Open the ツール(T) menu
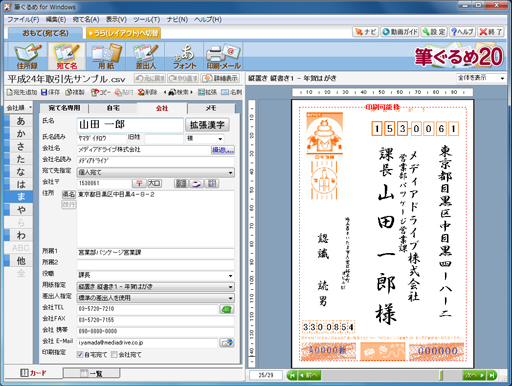 pyautogui.click(x=147, y=20)
